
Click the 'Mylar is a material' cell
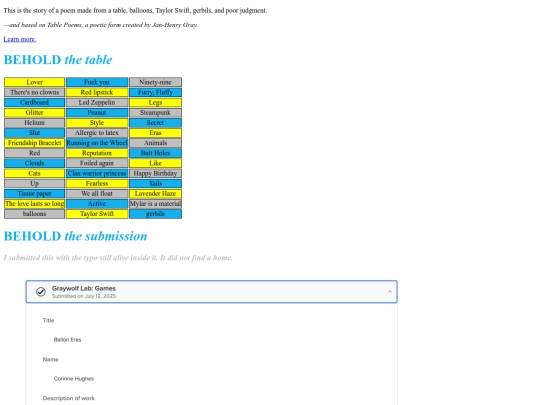pos(155,204)
